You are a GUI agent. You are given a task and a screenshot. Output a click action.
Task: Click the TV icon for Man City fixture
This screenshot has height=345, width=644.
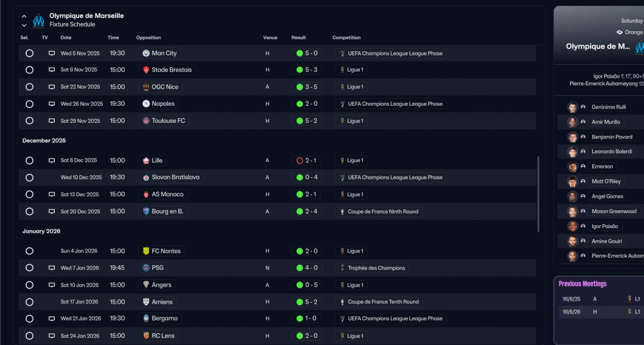point(51,53)
